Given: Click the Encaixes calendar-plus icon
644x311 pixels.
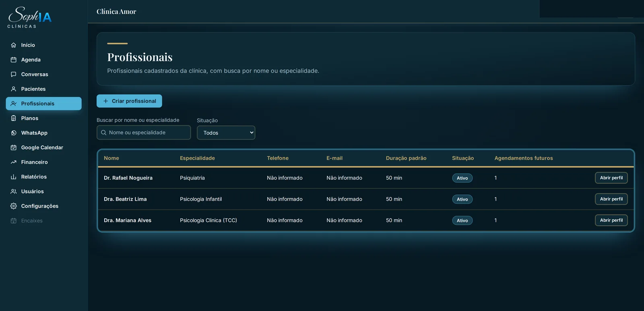Looking at the screenshot, I should coord(13,221).
